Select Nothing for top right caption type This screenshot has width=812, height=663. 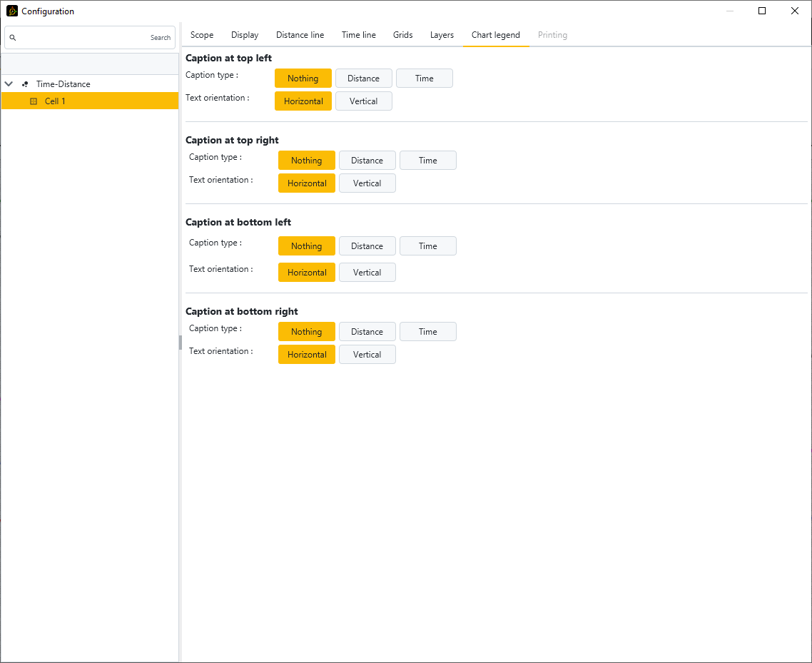306,161
